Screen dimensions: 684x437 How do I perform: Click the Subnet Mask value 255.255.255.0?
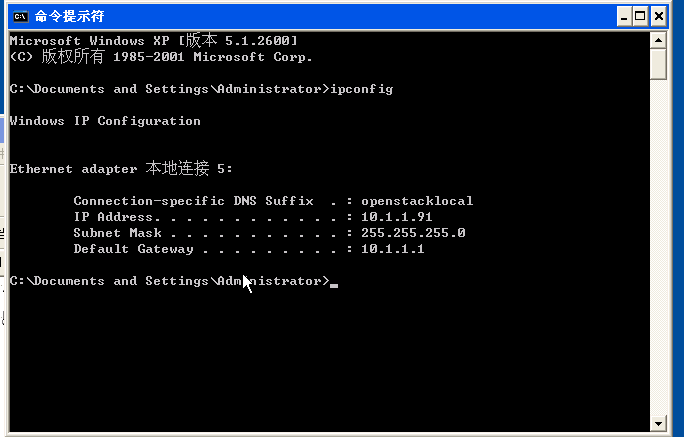click(413, 233)
